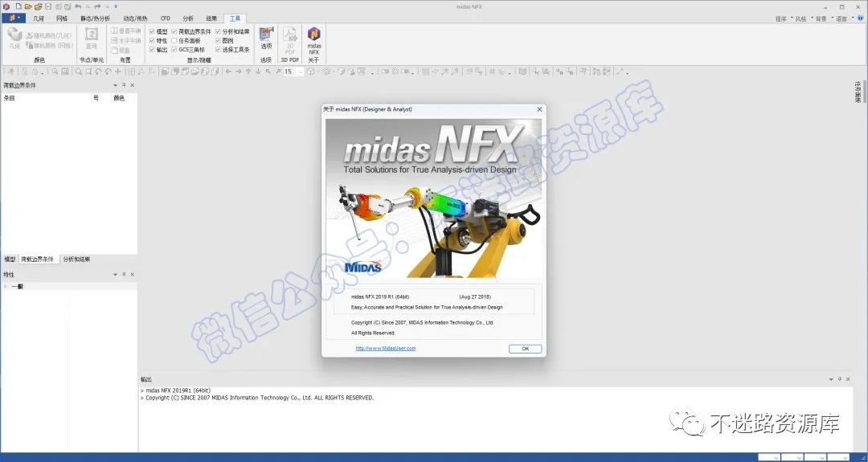Image resolution: width=868 pixels, height=462 pixels.
Task: Toggle the GCS三角标 checkbox
Action: [174, 50]
